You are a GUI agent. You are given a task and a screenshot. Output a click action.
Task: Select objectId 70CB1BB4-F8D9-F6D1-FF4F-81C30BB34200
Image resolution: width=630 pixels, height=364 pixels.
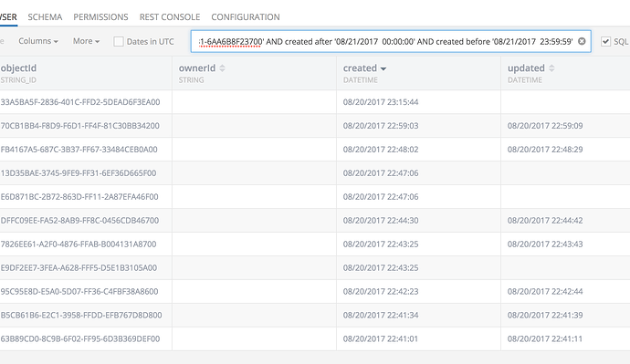coord(80,126)
